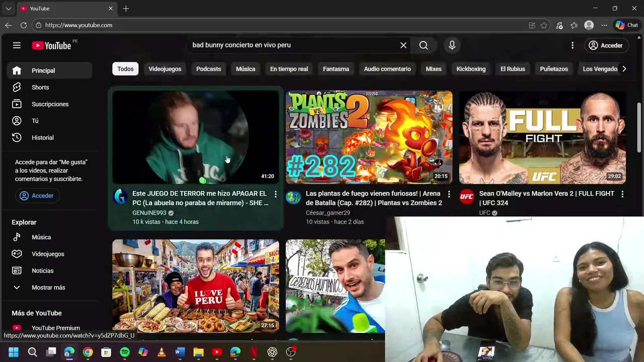The width and height of the screenshot is (644, 362).
Task: Open VLC media player from taskbar
Action: click(162, 352)
